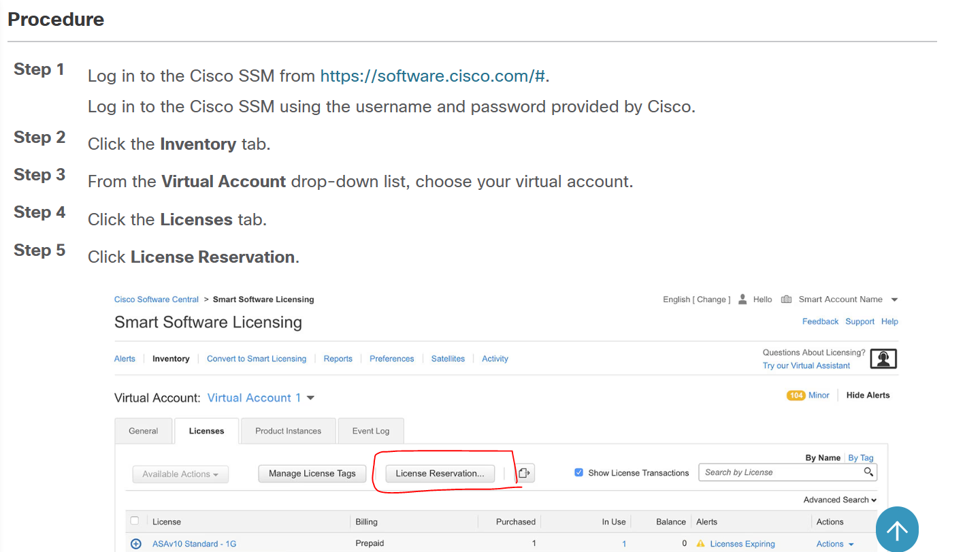
Task: Open the Feedback link
Action: (820, 321)
